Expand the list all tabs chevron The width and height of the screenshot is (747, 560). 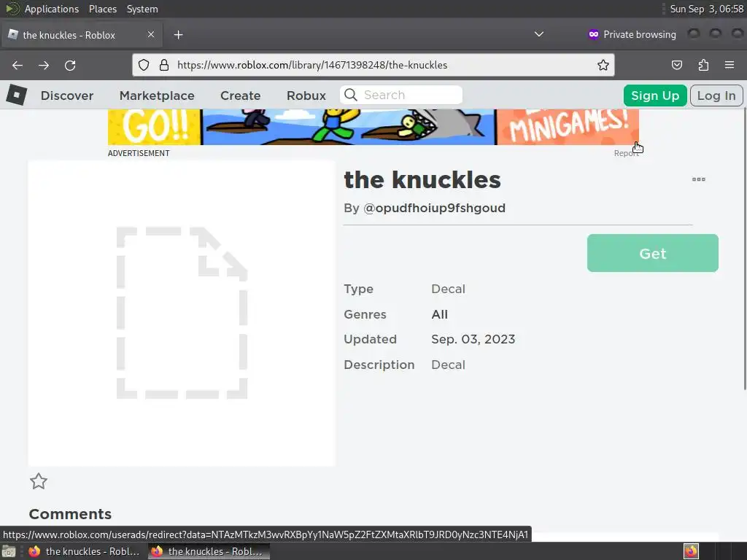coord(539,34)
